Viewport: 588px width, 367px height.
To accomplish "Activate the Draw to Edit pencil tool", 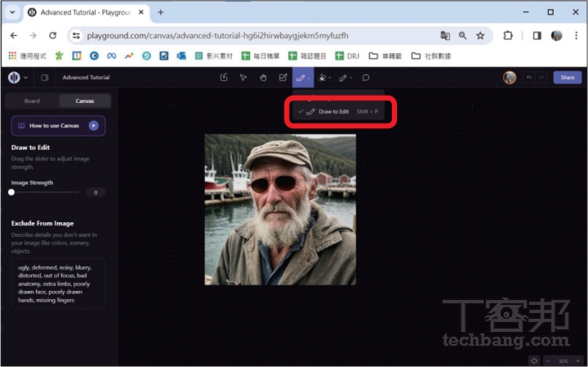I will coord(301,78).
